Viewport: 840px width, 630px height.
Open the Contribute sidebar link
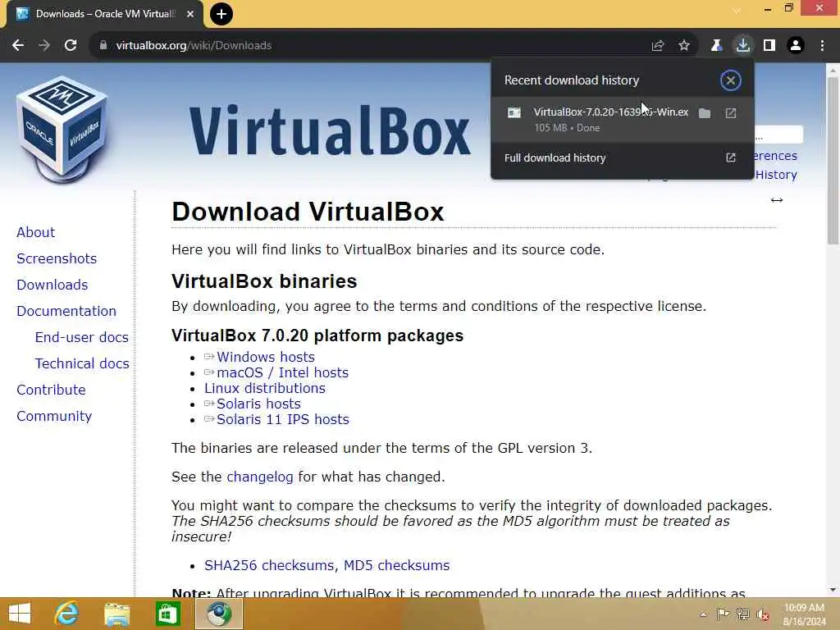click(51, 390)
